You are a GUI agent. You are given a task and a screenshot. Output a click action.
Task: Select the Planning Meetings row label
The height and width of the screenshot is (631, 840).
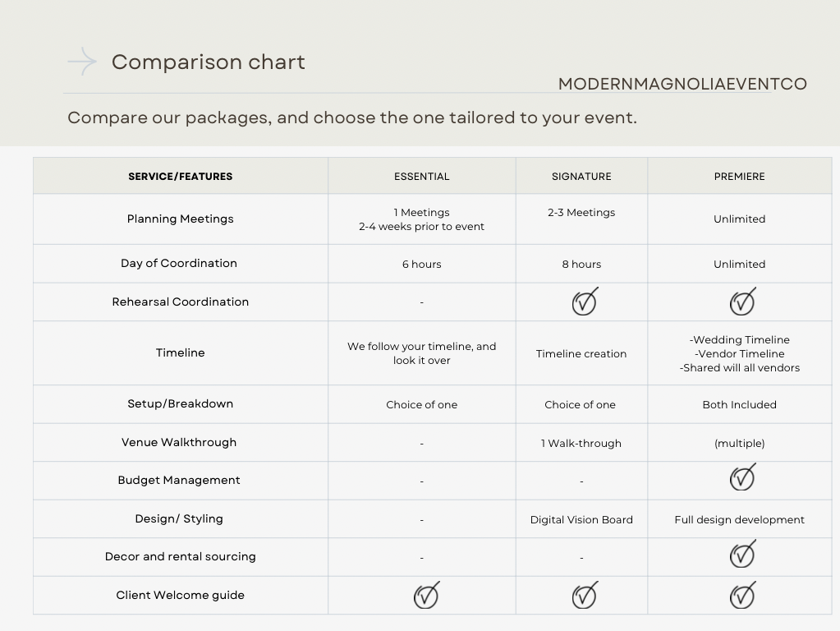181,219
